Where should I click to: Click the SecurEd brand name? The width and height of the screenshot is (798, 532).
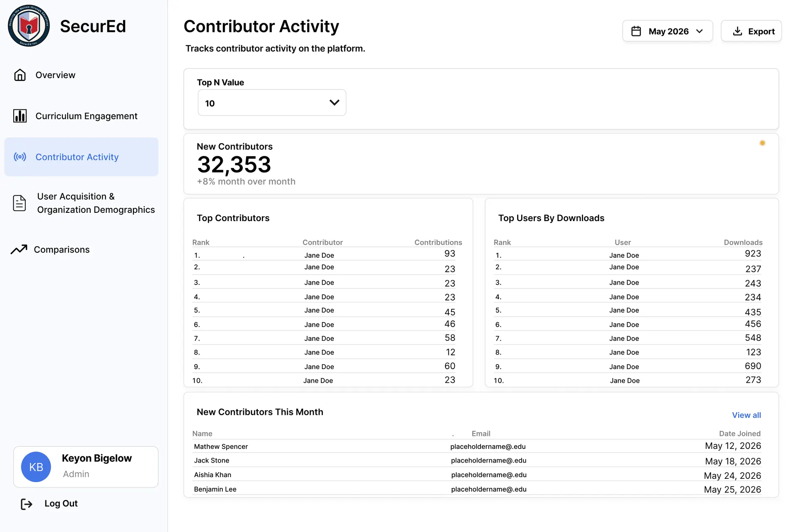pyautogui.click(x=93, y=26)
